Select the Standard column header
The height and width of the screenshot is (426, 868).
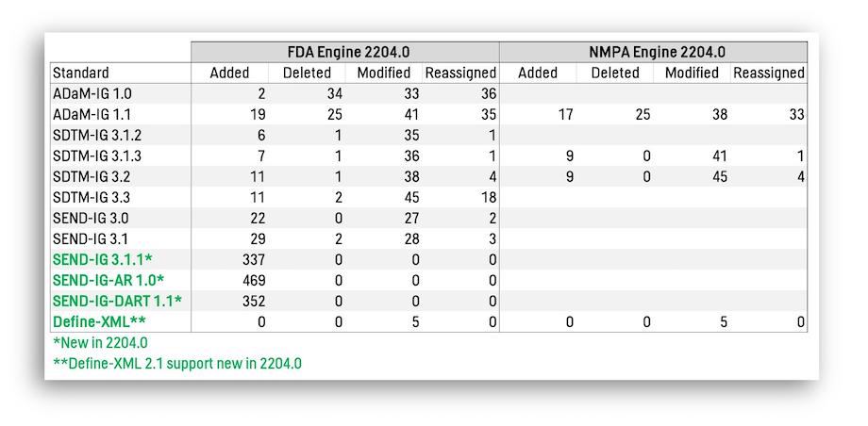(81, 73)
